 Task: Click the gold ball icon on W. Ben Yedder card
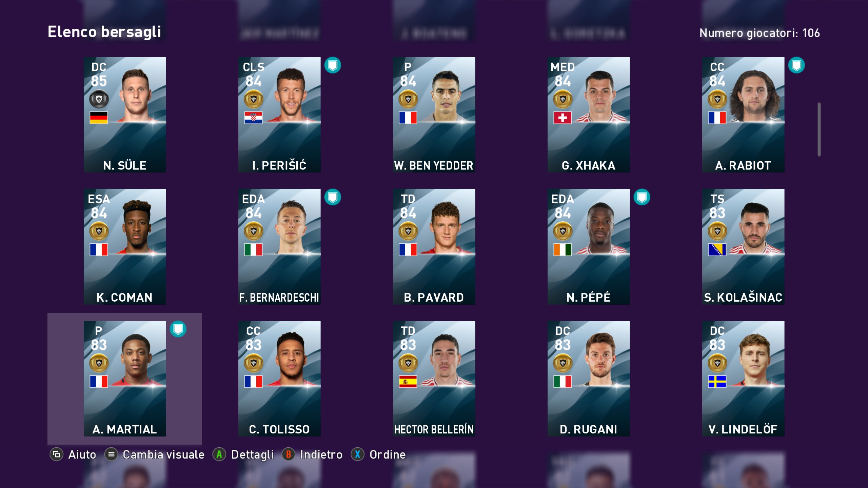pyautogui.click(x=408, y=99)
